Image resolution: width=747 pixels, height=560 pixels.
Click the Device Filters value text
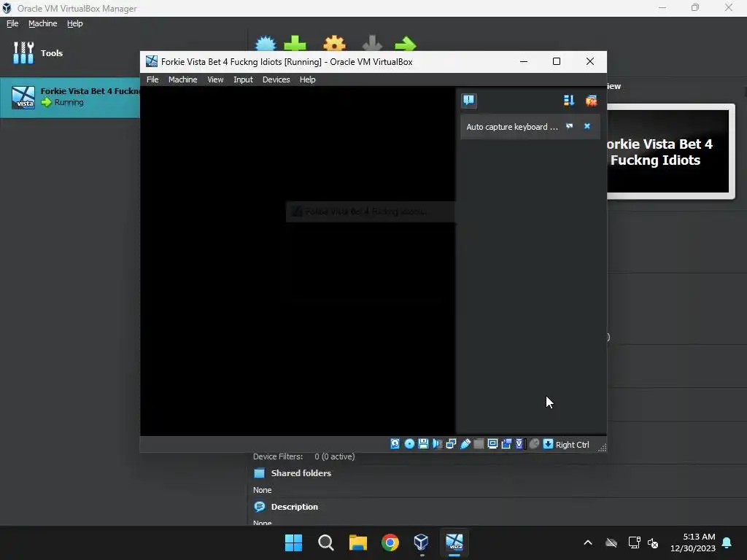coord(334,456)
